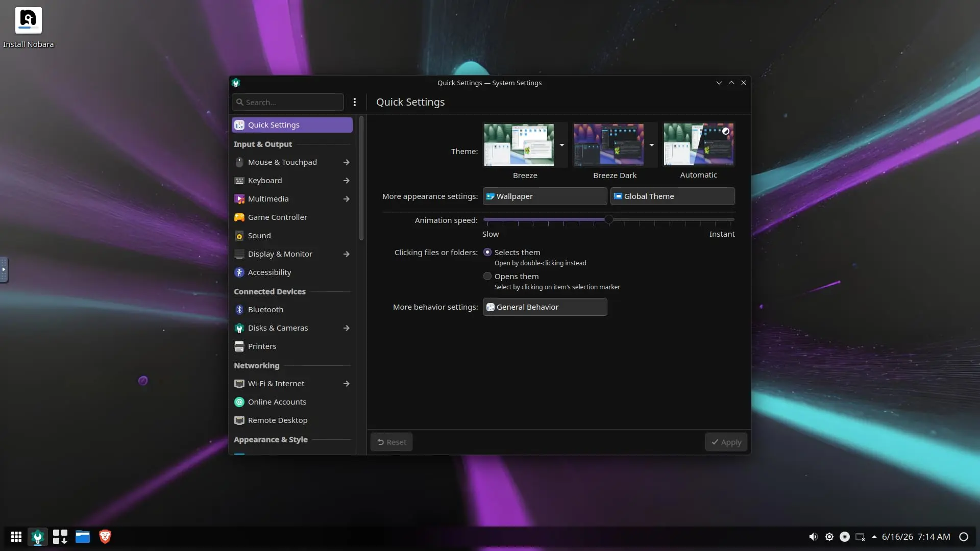Open General Behavior settings button
Viewport: 980px width, 551px height.
pos(545,307)
